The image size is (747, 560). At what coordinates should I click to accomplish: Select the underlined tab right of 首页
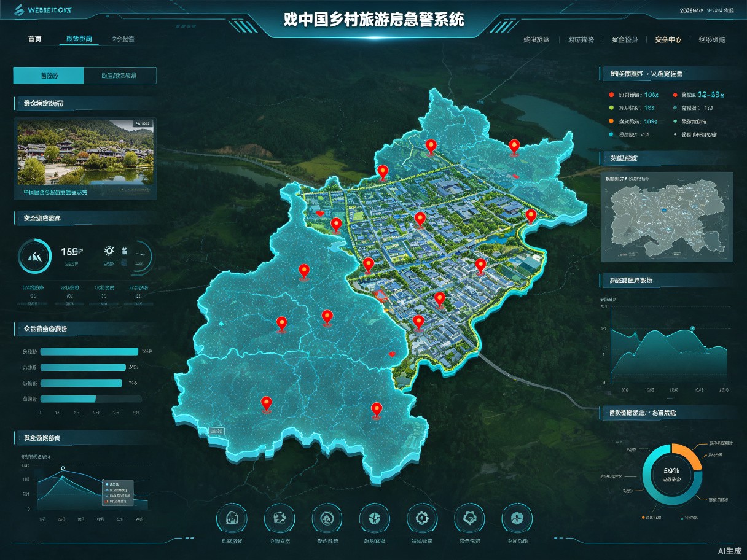point(79,39)
